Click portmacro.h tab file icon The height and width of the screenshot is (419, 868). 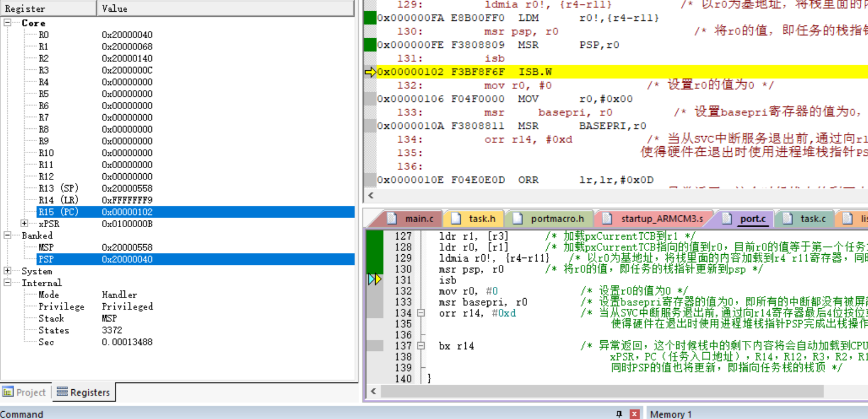pos(518,218)
